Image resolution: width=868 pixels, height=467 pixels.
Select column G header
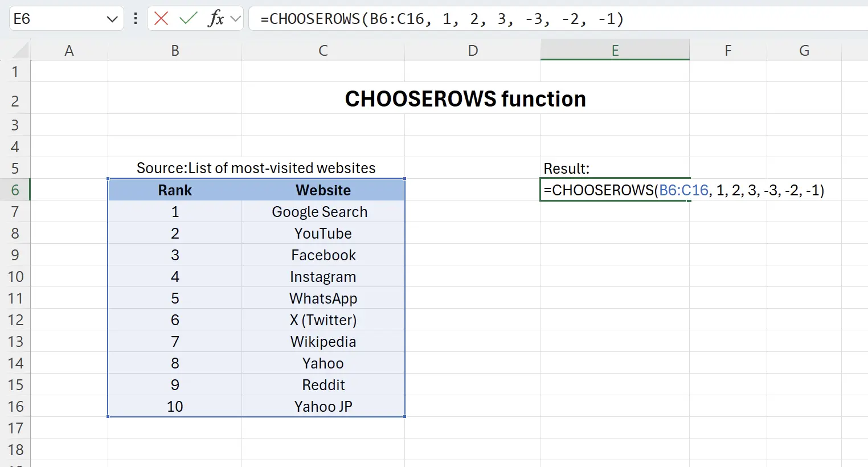point(804,51)
